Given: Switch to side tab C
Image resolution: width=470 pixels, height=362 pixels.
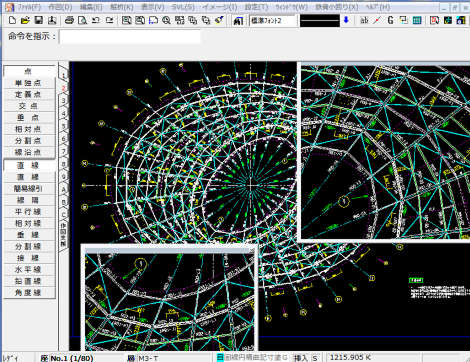Looking at the screenshot, I should pos(63,215).
